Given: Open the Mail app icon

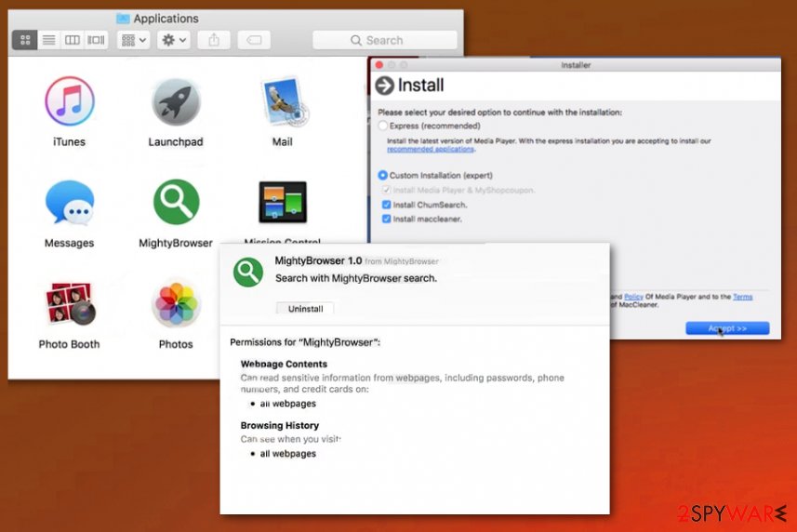Looking at the screenshot, I should (283, 101).
